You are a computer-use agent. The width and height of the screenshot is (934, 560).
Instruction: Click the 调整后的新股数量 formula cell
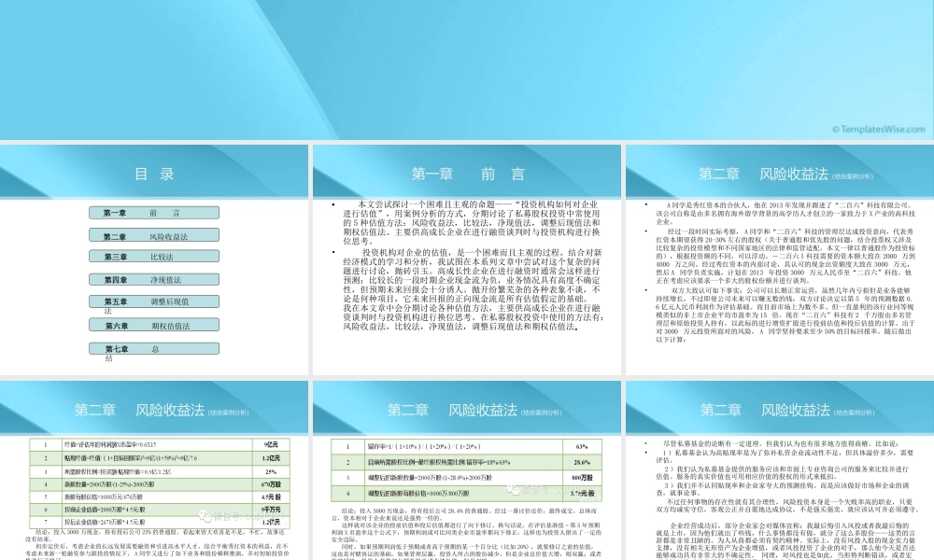coord(463,477)
